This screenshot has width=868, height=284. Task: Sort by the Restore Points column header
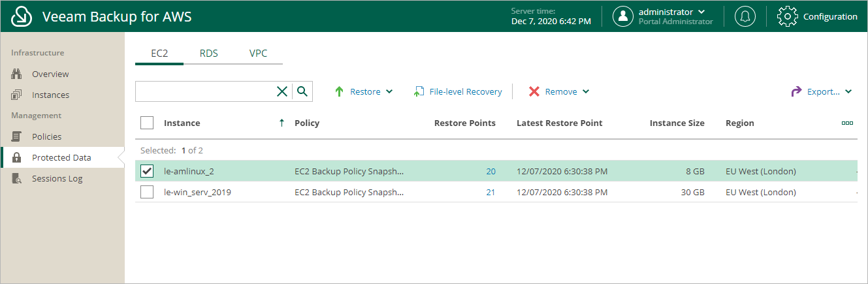coord(465,123)
